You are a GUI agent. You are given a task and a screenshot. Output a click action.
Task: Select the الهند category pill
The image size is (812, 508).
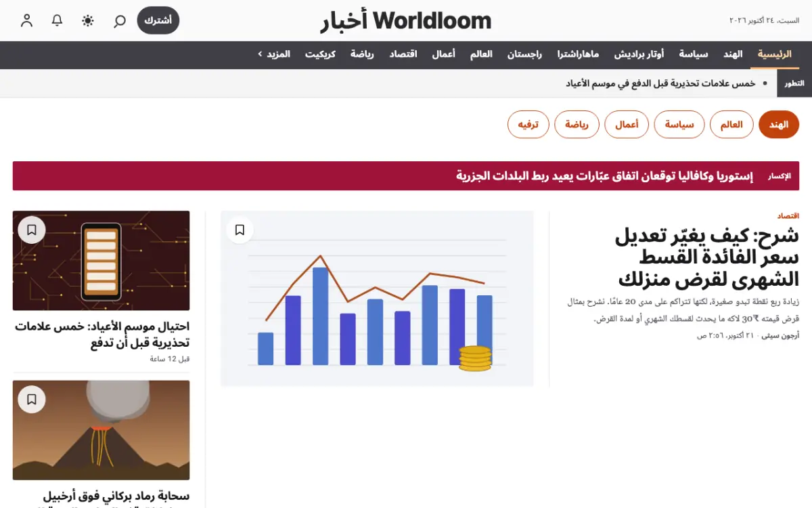pyautogui.click(x=779, y=125)
